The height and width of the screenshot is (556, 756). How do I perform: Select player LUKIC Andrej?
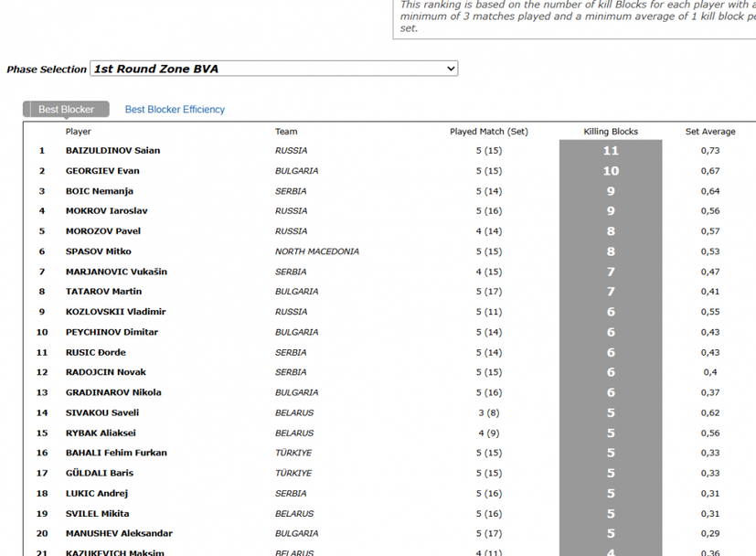tap(97, 493)
